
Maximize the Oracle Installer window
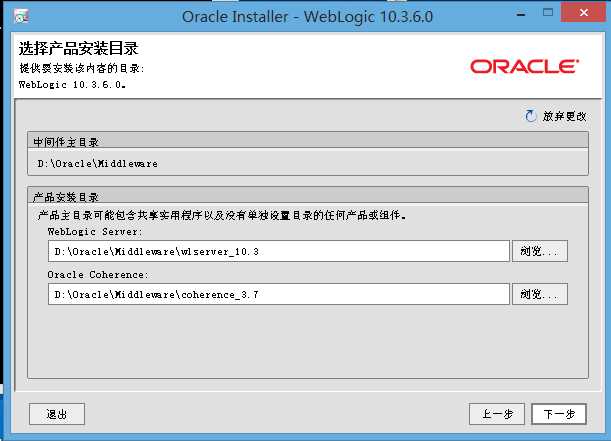click(548, 13)
